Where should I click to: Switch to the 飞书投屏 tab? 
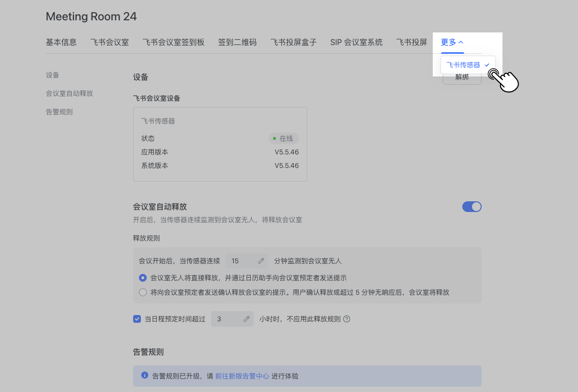click(411, 43)
